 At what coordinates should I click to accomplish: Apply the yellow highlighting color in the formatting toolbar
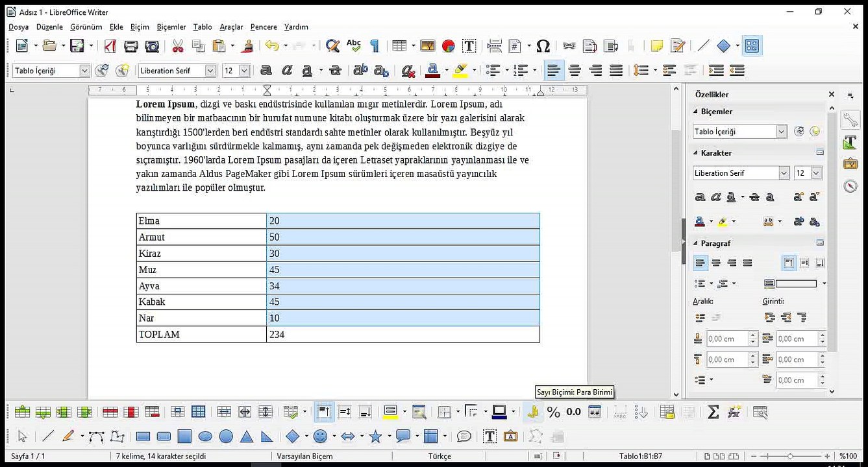460,70
